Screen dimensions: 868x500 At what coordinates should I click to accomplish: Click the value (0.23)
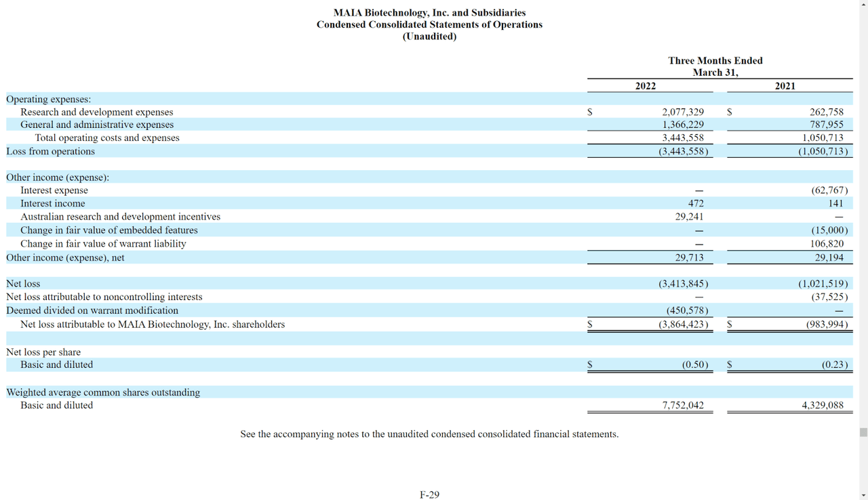click(x=835, y=364)
